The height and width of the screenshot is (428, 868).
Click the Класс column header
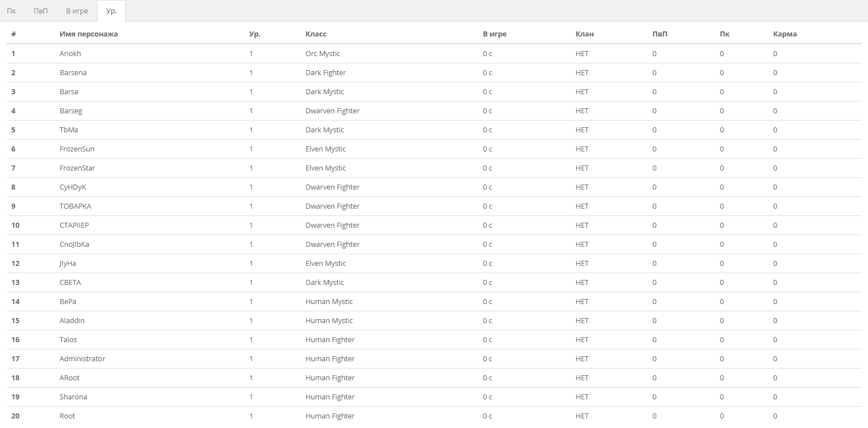(x=316, y=34)
